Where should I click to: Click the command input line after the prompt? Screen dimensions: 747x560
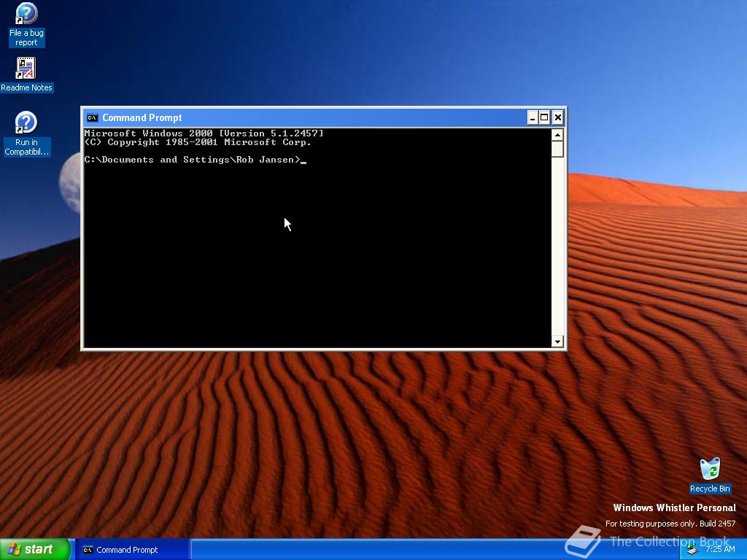[306, 159]
